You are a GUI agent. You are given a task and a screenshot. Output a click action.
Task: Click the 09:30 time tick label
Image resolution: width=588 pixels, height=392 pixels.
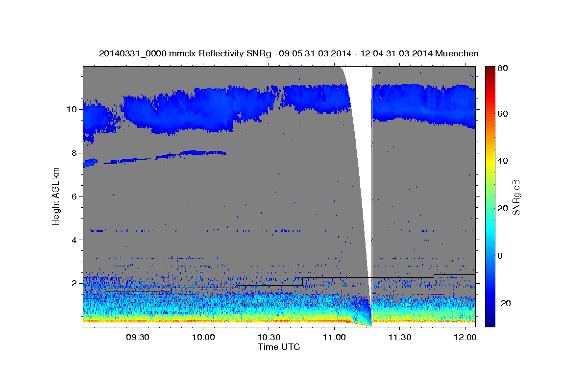point(138,337)
